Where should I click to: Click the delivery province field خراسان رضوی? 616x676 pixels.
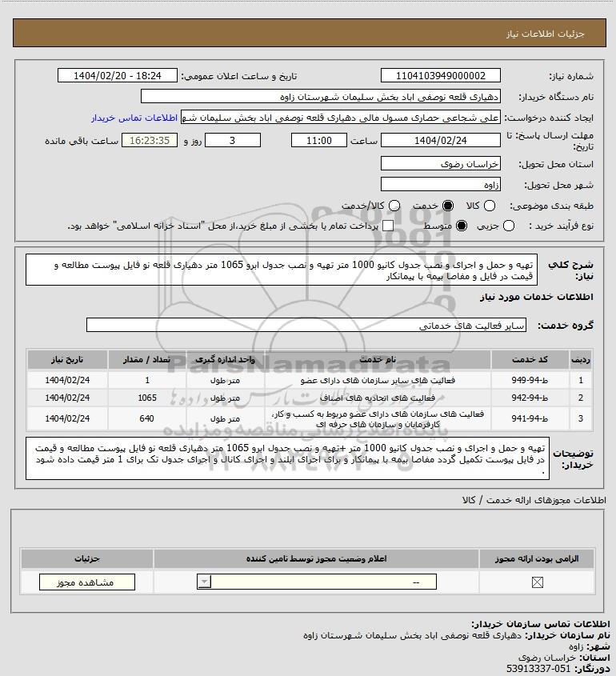(x=441, y=164)
